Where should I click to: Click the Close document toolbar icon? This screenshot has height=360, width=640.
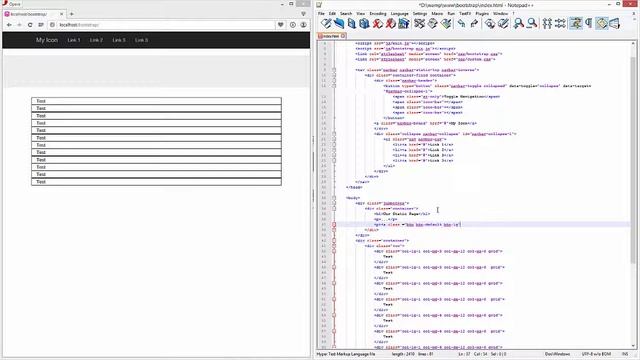[377, 24]
